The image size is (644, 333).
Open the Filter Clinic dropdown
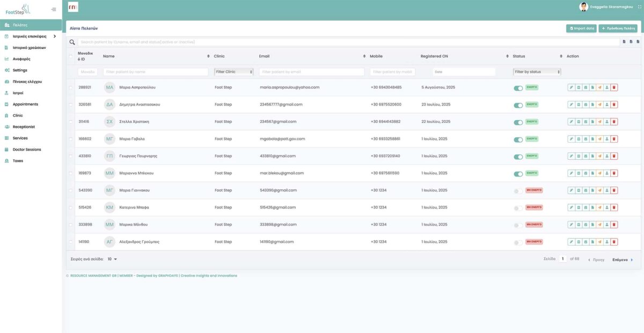tap(233, 72)
